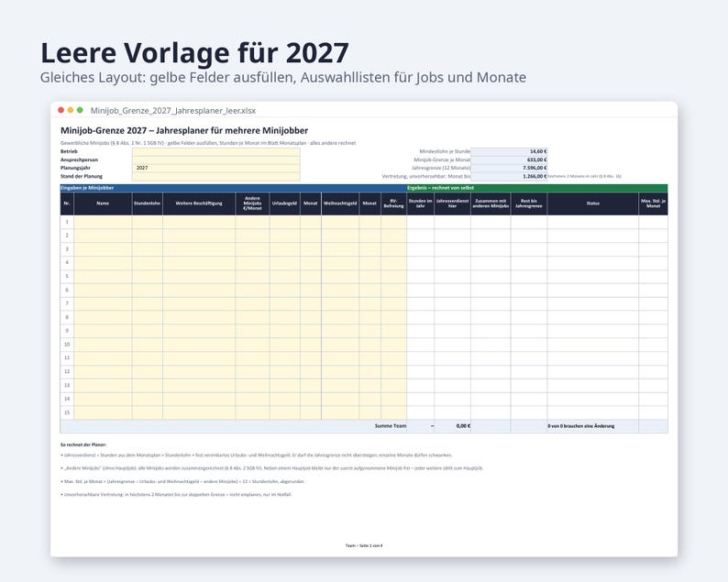
Task: Click the 'Stunden im Jahr' column header
Action: click(x=420, y=203)
